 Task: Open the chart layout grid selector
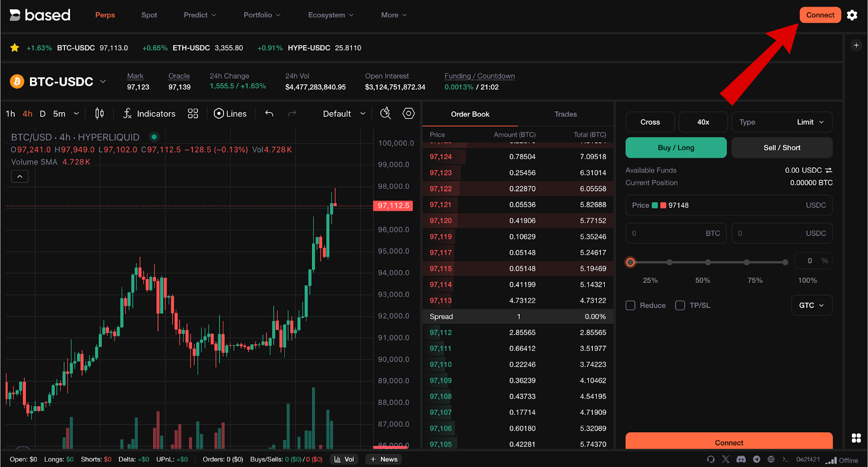pyautogui.click(x=193, y=113)
